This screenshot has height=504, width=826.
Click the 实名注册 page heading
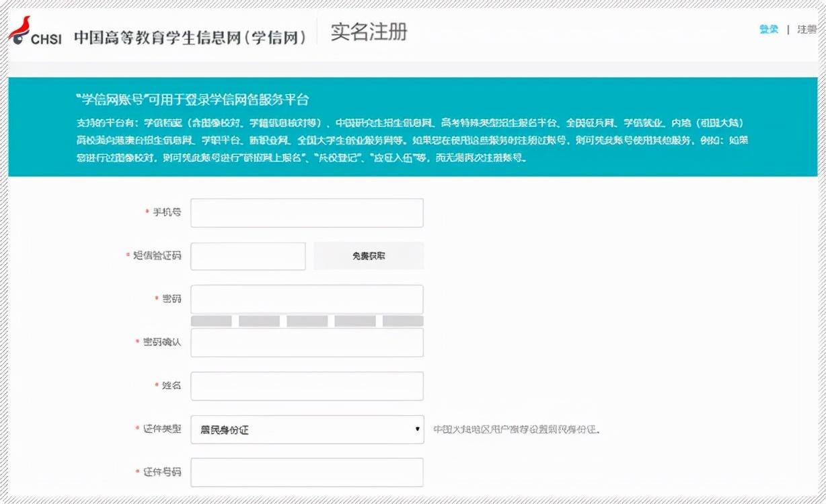369,32
